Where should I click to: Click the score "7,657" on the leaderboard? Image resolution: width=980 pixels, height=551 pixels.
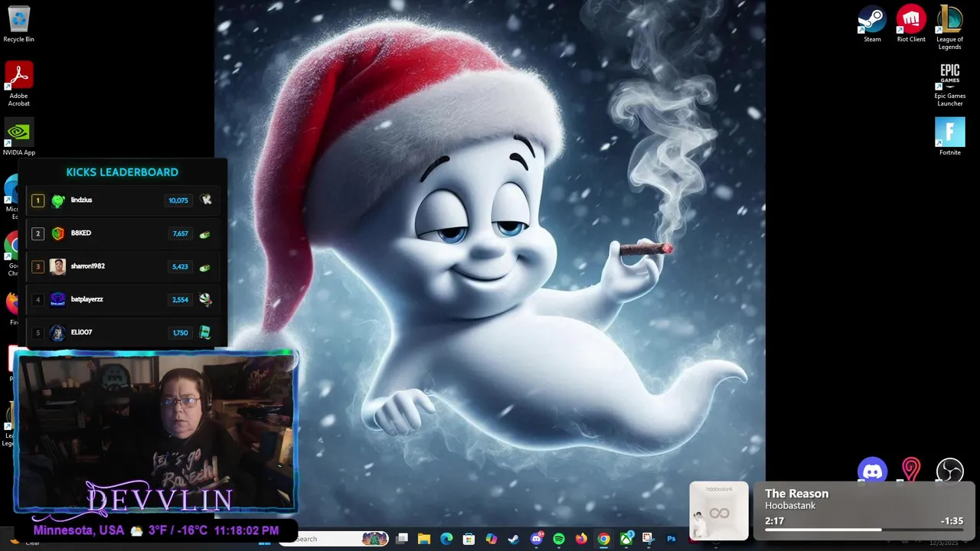180,233
